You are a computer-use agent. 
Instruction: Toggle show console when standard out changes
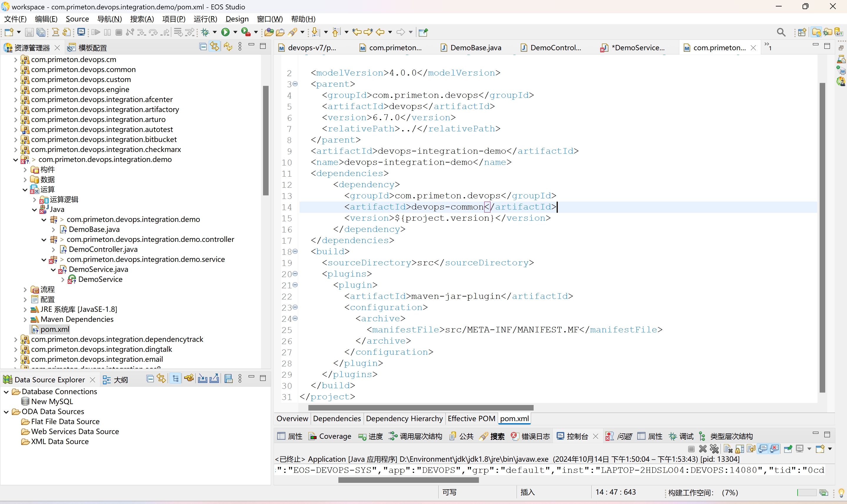(x=763, y=449)
